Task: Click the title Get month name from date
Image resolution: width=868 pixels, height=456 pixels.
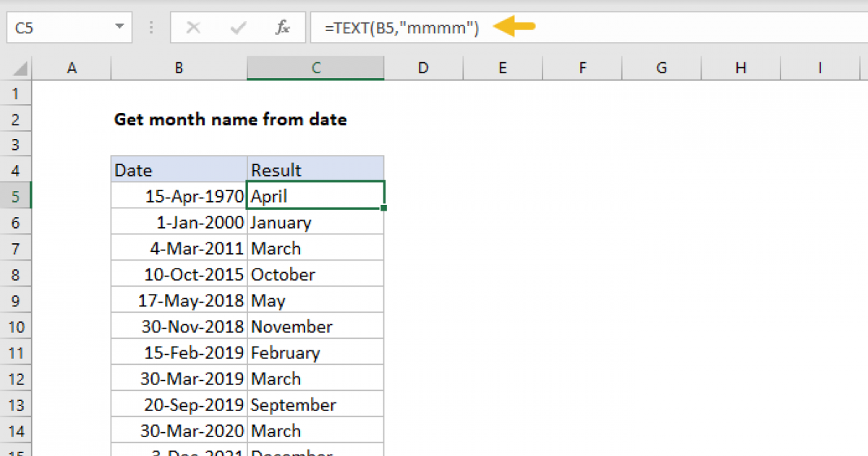Action: click(x=230, y=119)
